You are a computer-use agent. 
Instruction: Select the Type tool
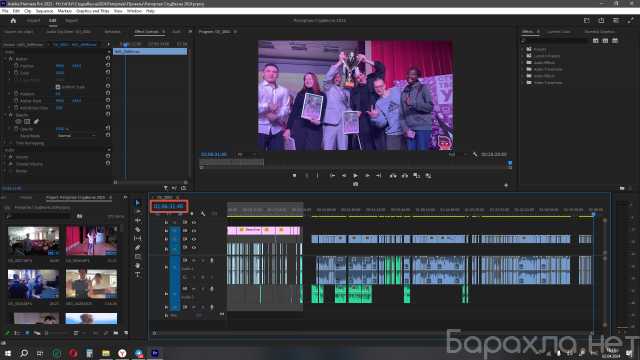(x=138, y=274)
